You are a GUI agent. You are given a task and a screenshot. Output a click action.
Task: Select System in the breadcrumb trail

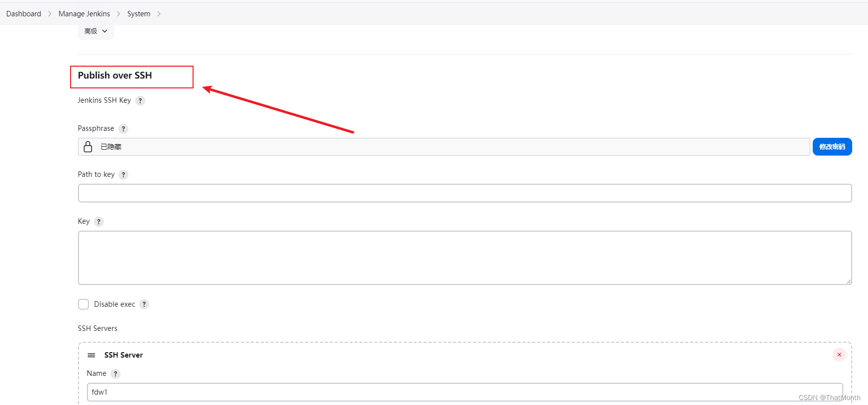tap(138, 13)
